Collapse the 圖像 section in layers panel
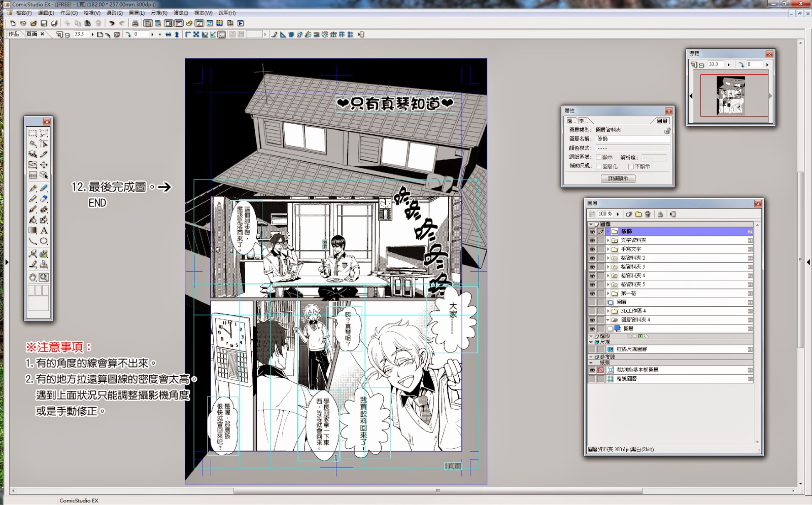 pyautogui.click(x=591, y=224)
